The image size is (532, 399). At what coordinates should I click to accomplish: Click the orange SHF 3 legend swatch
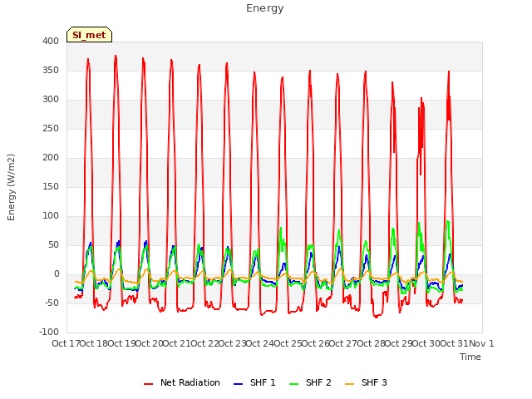349,384
